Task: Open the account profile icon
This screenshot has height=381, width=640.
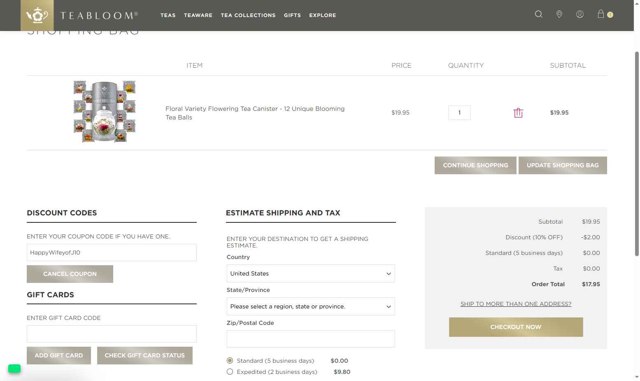Action: 580,15
